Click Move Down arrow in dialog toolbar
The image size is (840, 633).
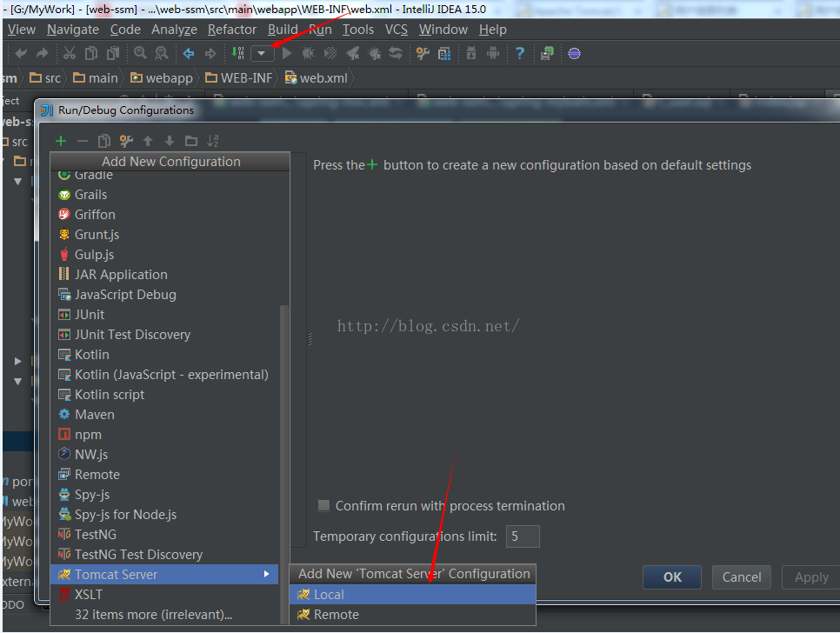tap(170, 141)
